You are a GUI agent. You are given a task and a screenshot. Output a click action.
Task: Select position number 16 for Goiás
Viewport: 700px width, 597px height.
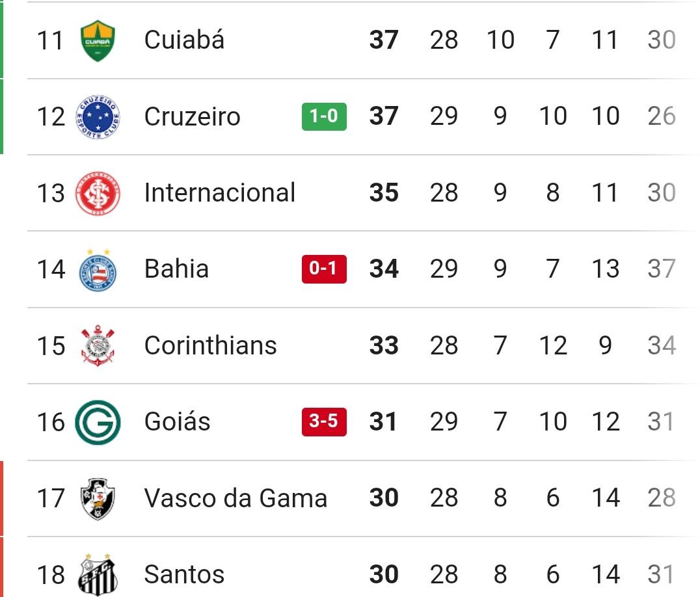tap(51, 422)
